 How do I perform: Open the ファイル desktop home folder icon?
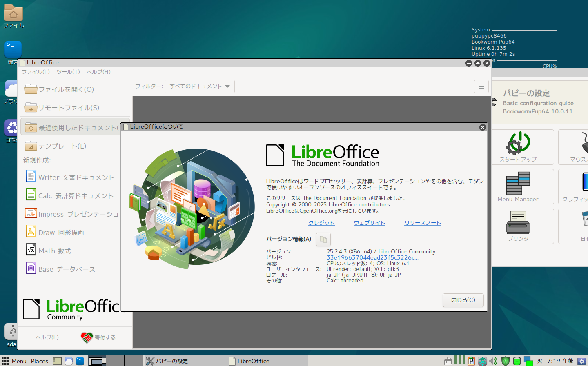tap(13, 16)
